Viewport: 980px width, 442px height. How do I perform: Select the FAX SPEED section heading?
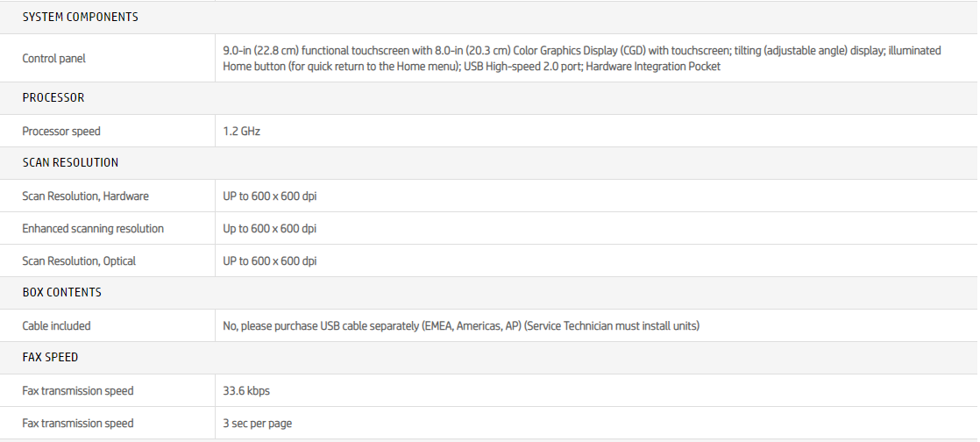(50, 357)
